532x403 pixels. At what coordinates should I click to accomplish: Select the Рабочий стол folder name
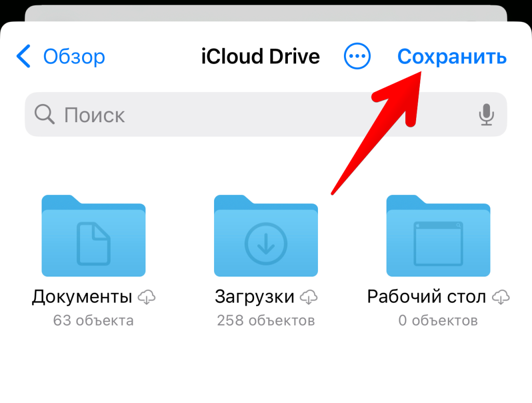pyautogui.click(x=427, y=297)
